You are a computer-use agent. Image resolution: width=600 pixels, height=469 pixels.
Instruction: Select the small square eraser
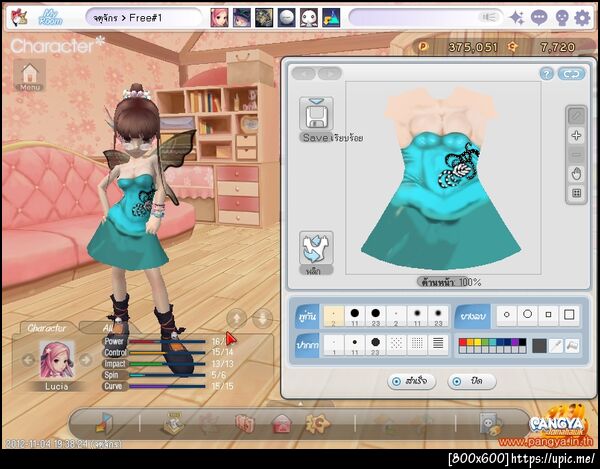(x=548, y=315)
